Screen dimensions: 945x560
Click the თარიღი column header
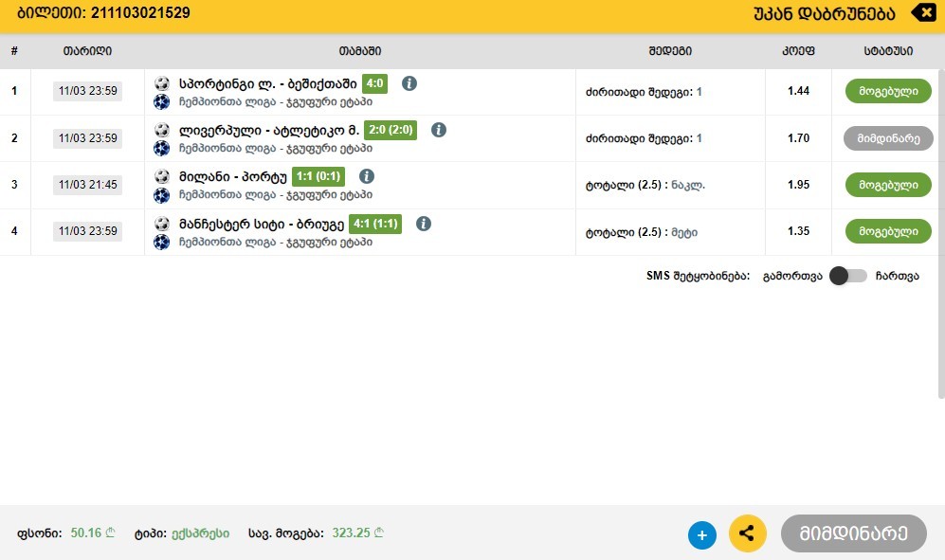point(87,51)
